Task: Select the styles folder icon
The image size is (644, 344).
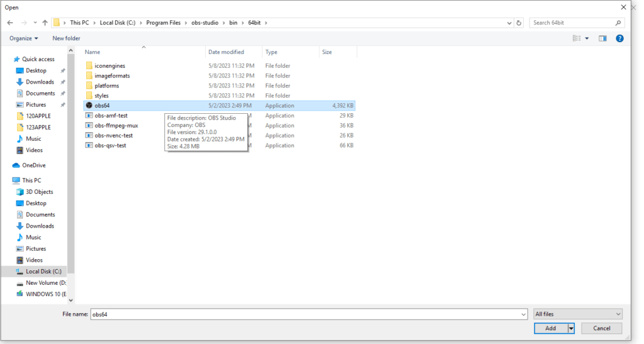Action: click(89, 96)
